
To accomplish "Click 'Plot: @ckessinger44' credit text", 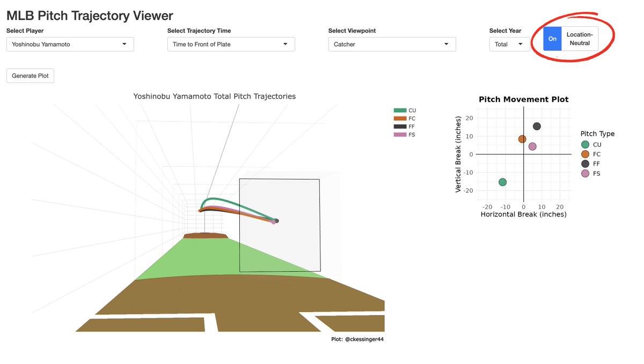I will [357, 339].
